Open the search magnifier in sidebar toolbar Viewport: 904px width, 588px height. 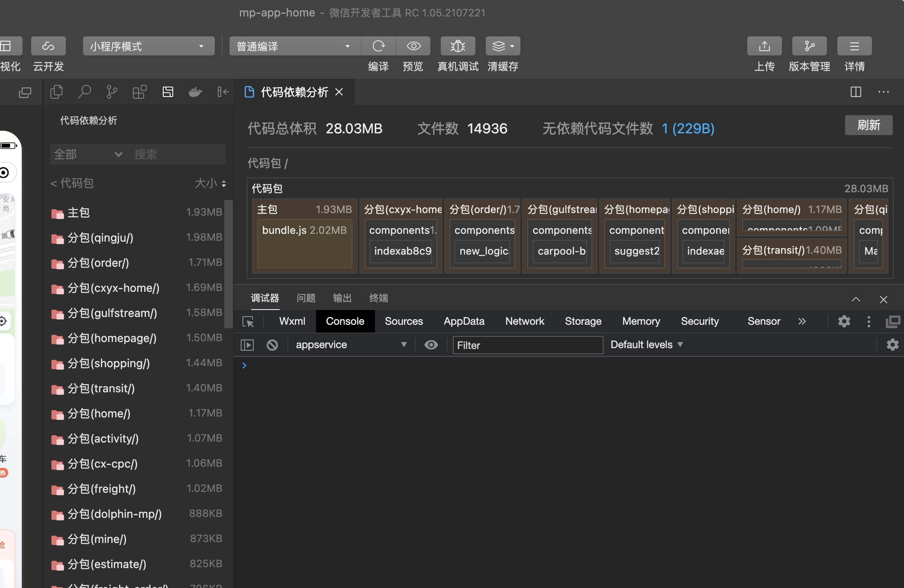pyautogui.click(x=84, y=92)
